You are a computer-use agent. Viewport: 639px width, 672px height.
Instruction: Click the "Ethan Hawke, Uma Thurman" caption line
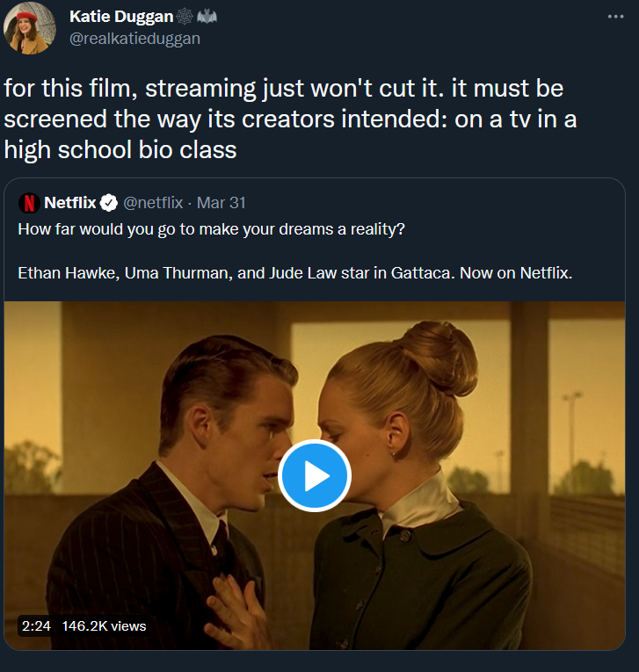pyautogui.click(x=294, y=272)
